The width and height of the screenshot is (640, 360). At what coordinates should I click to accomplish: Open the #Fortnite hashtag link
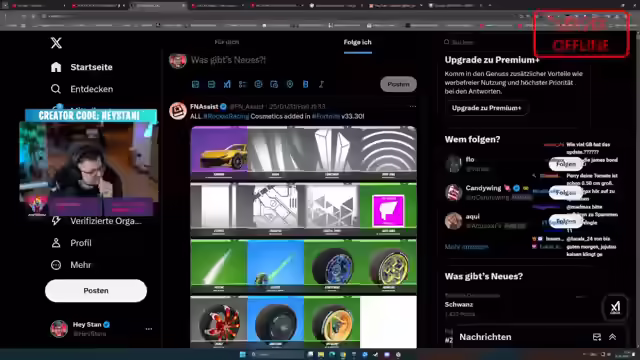[326, 116]
